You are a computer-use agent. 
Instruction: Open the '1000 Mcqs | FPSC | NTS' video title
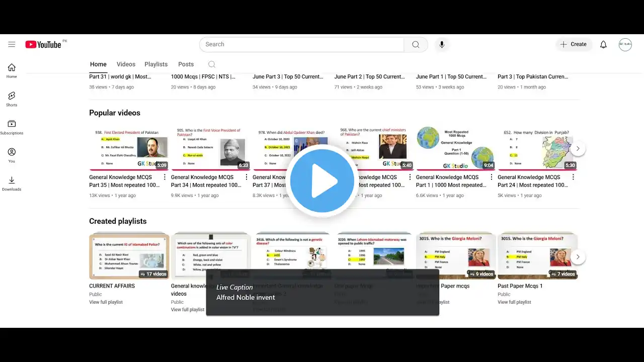(x=203, y=77)
